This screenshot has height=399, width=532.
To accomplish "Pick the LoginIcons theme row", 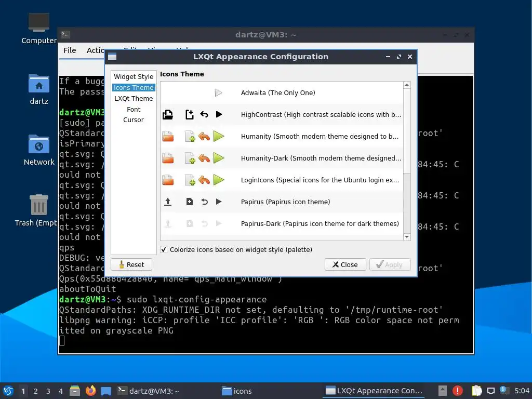I will tap(282, 180).
